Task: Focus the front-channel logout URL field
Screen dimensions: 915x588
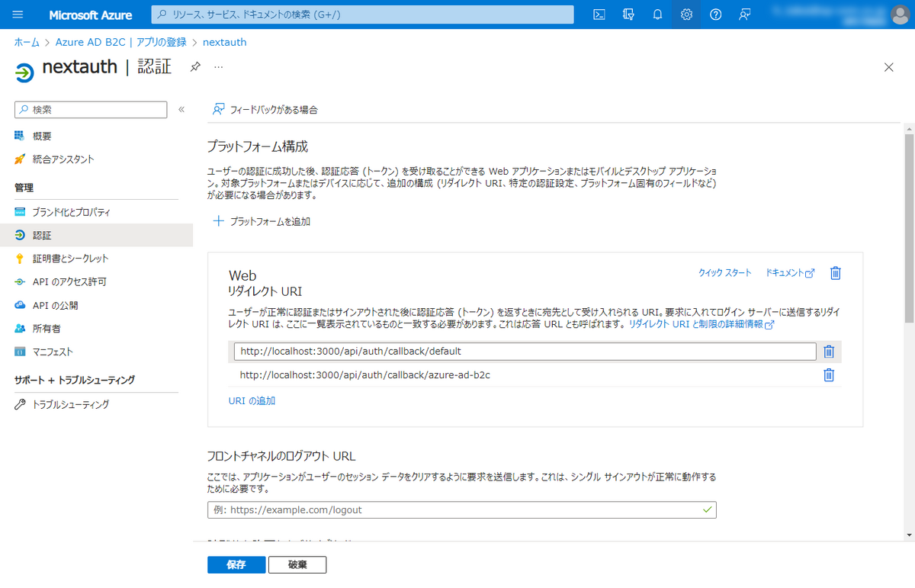Action: click(462, 509)
